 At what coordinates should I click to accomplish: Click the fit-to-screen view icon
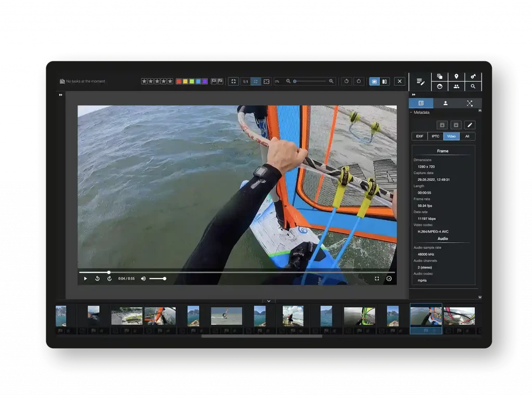pos(233,82)
